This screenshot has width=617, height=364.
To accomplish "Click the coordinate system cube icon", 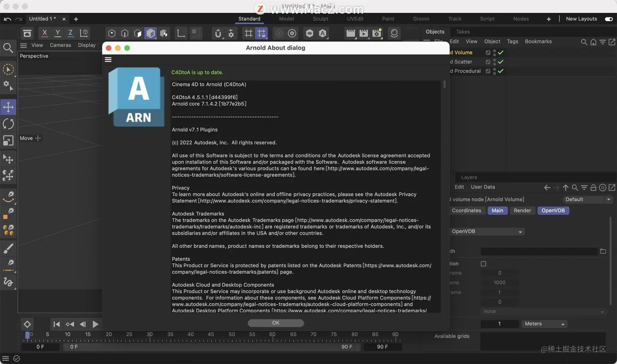I will coord(84,33).
